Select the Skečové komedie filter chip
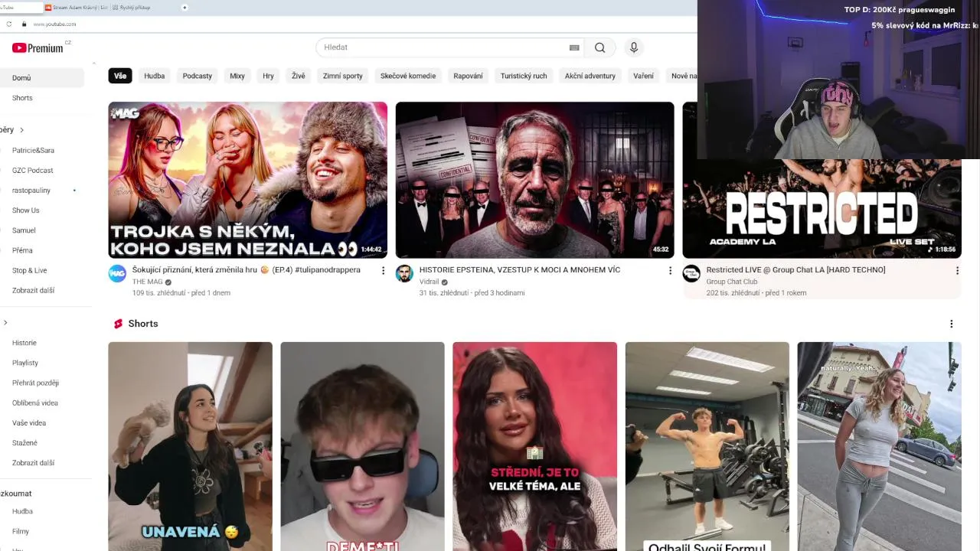980x551 pixels. click(x=408, y=76)
